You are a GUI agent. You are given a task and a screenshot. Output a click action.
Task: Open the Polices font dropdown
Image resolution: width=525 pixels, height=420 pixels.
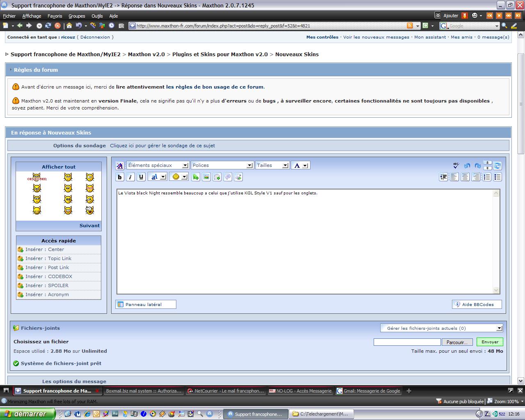coord(222,165)
